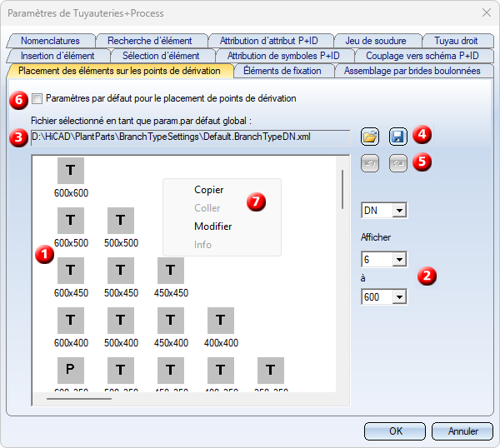This screenshot has height=448, width=500.
Task: Save settings with the floppy disk icon
Action: click(x=398, y=137)
